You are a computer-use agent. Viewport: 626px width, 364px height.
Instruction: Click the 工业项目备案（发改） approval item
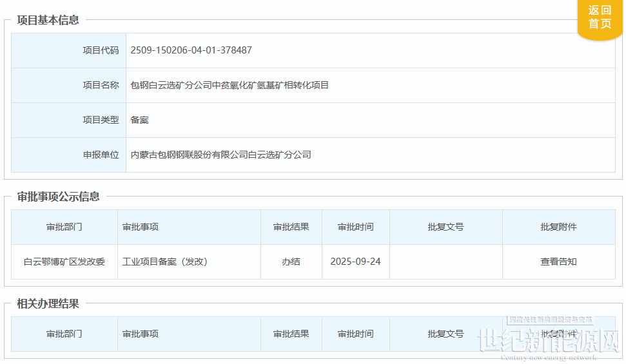165,262
